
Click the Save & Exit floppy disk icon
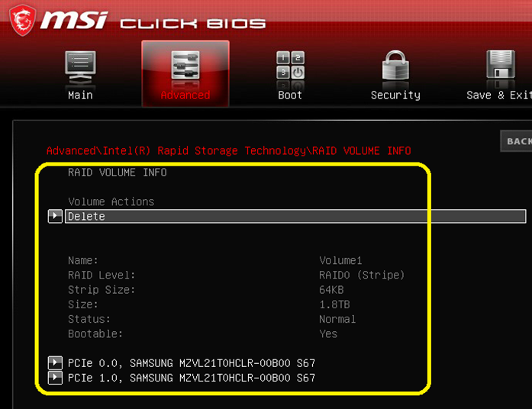(500, 66)
